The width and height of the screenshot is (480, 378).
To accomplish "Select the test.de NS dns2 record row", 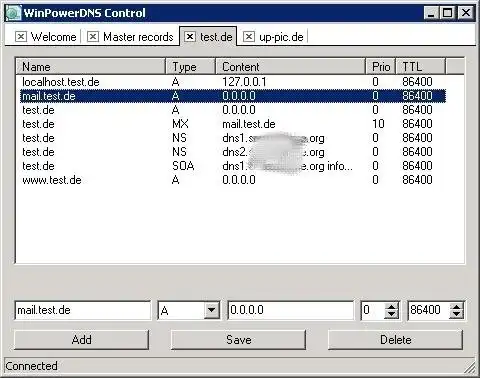I will pyautogui.click(x=233, y=152).
